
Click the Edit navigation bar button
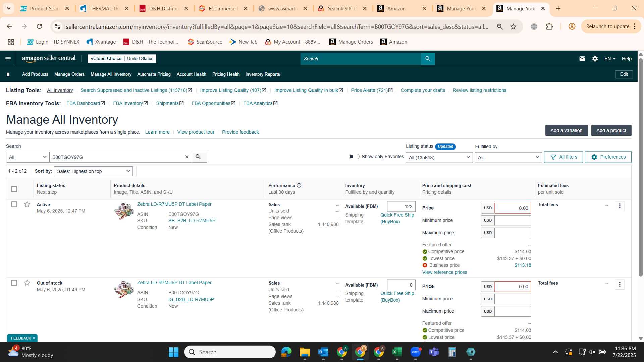tap(624, 74)
